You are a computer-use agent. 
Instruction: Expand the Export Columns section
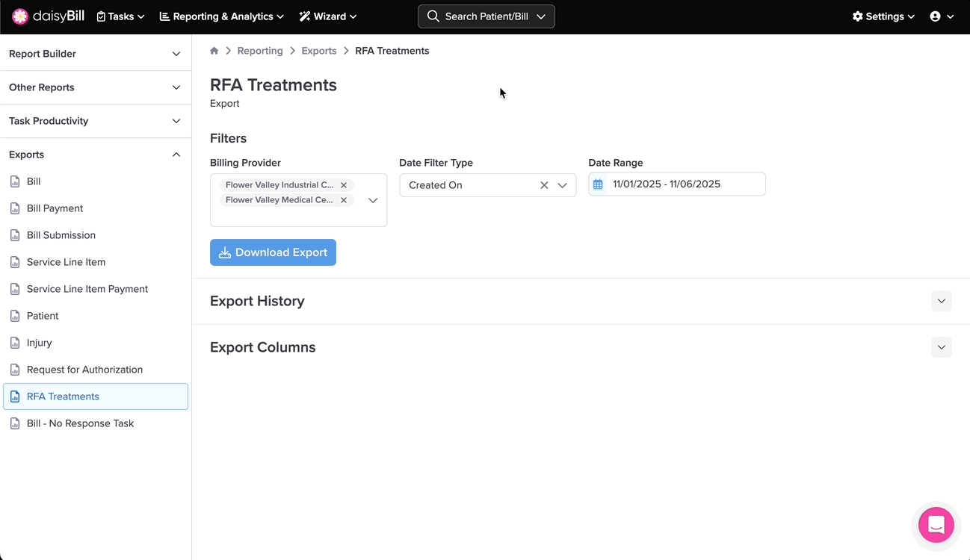point(941,347)
